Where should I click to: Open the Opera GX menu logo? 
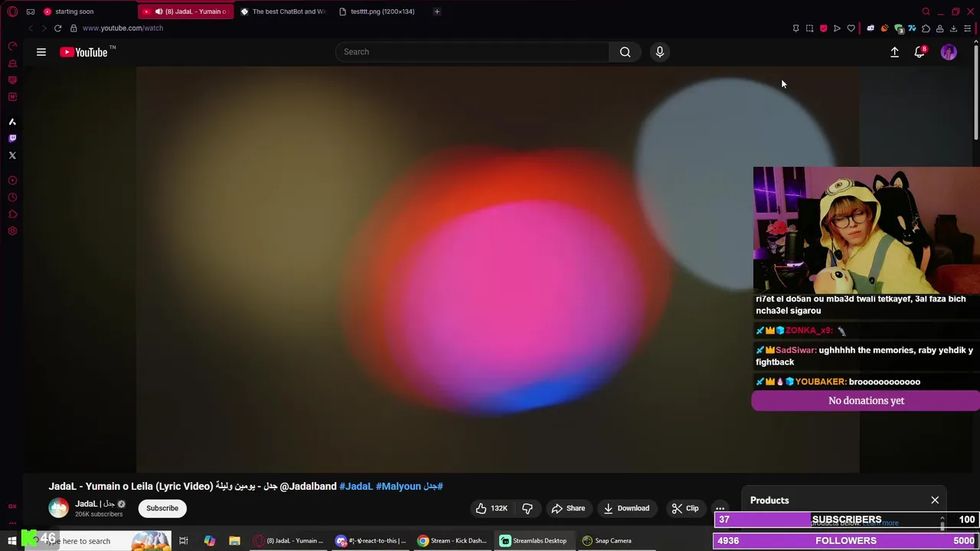(12, 11)
